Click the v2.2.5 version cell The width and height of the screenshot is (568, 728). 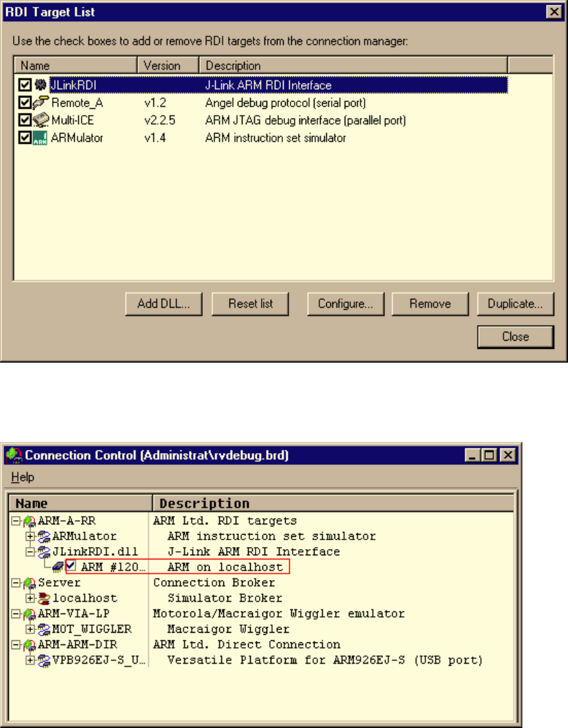[160, 120]
